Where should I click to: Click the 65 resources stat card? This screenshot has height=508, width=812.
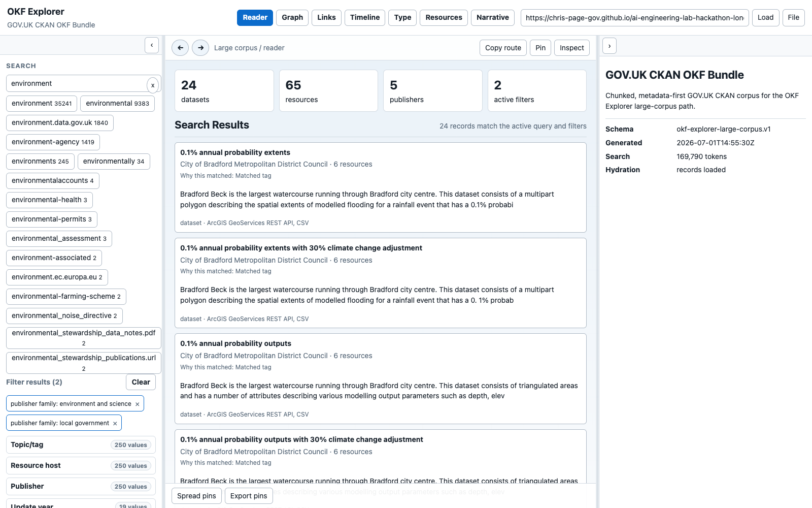(x=328, y=91)
